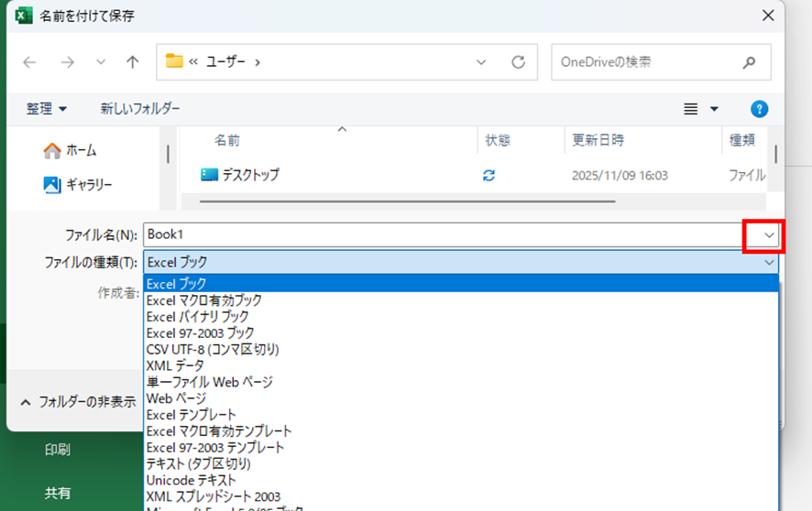Open the 整理 menu

[47, 109]
